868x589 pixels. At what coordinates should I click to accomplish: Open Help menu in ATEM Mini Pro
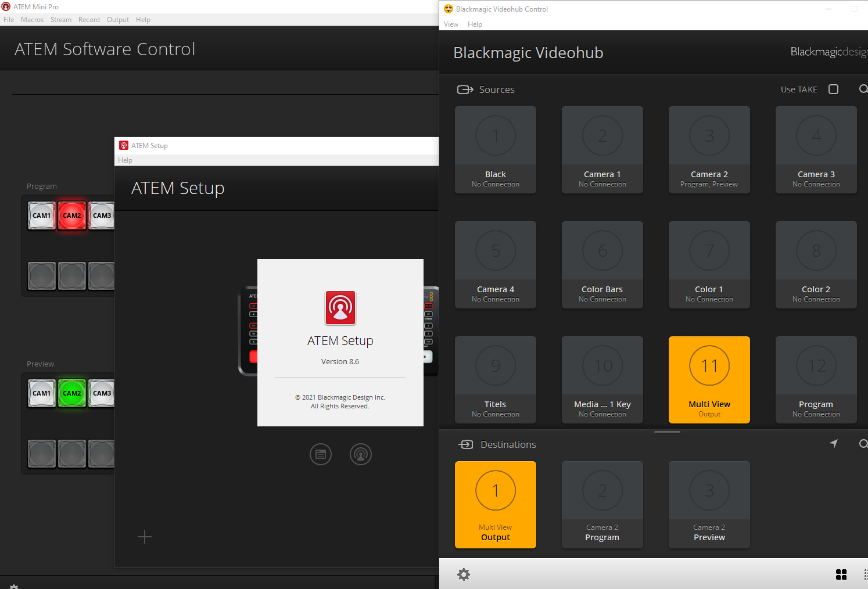click(143, 20)
